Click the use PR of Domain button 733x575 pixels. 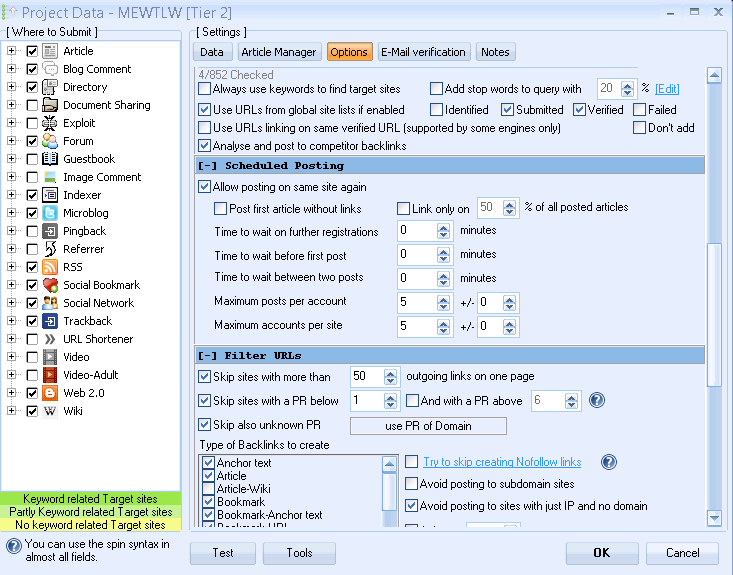click(428, 426)
